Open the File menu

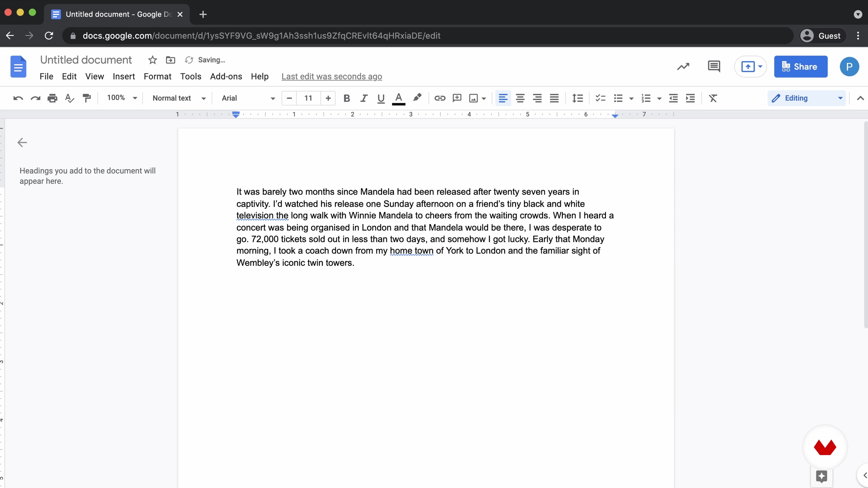click(47, 76)
